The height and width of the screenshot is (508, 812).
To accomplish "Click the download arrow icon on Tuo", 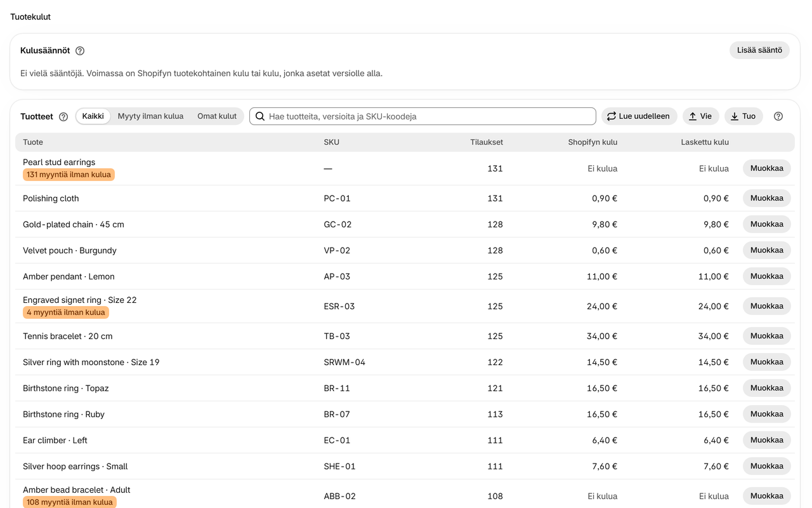I will click(735, 116).
